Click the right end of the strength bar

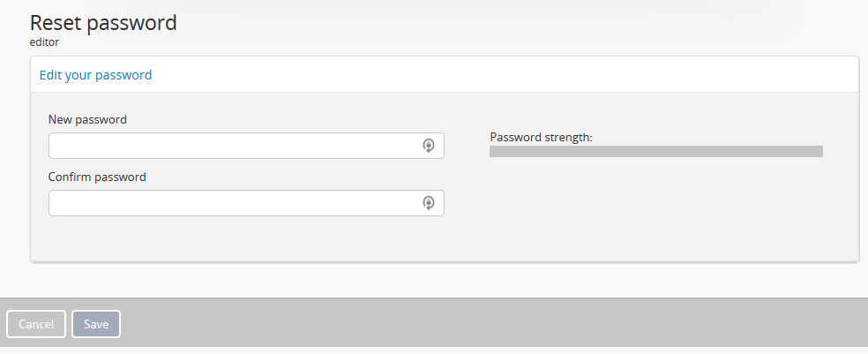click(819, 152)
